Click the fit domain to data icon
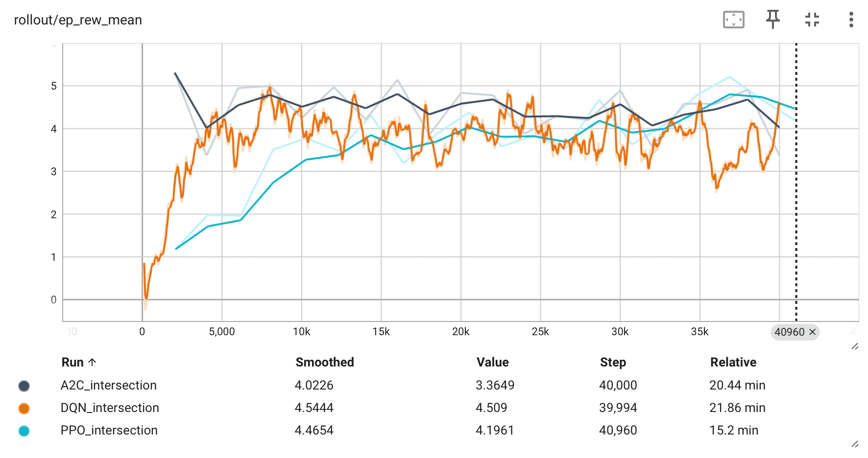The width and height of the screenshot is (868, 458). [x=733, y=20]
